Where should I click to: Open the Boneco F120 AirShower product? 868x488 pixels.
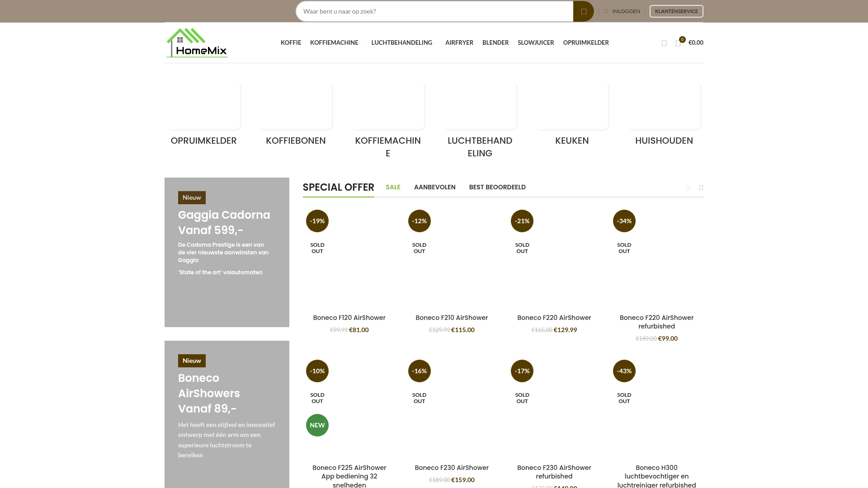[349, 318]
